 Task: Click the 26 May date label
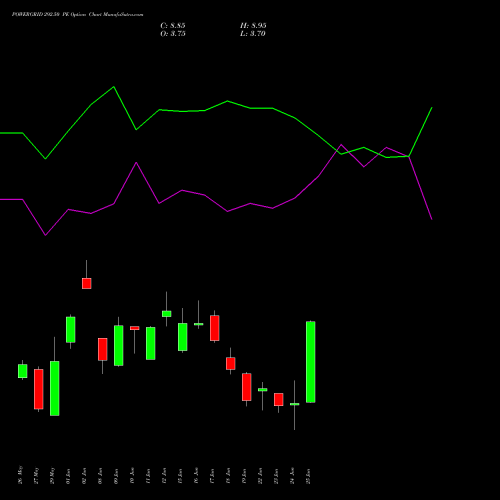click(21, 475)
